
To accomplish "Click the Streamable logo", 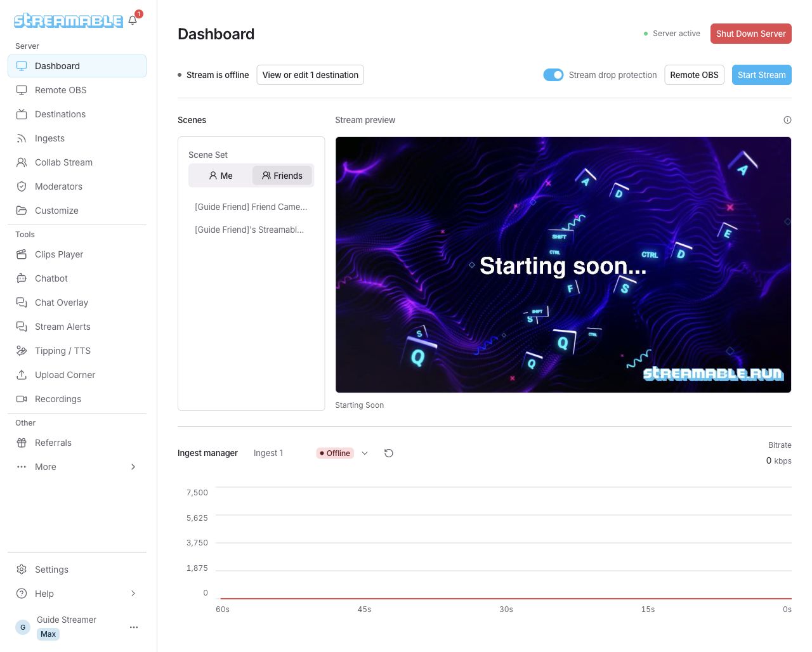I will pyautogui.click(x=69, y=21).
